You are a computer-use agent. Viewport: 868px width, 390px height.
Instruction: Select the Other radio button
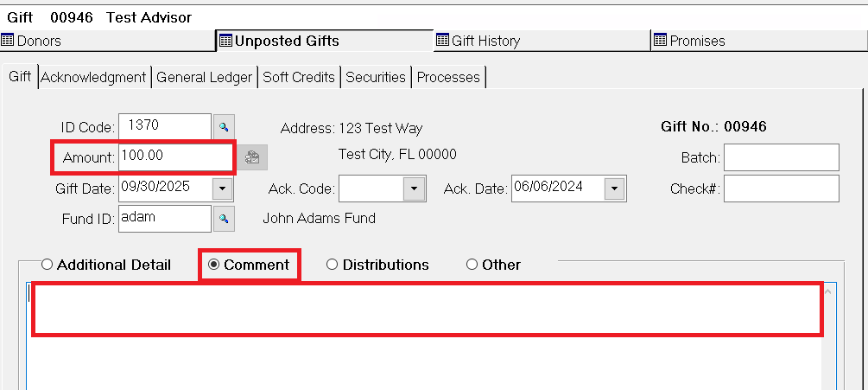tap(472, 265)
